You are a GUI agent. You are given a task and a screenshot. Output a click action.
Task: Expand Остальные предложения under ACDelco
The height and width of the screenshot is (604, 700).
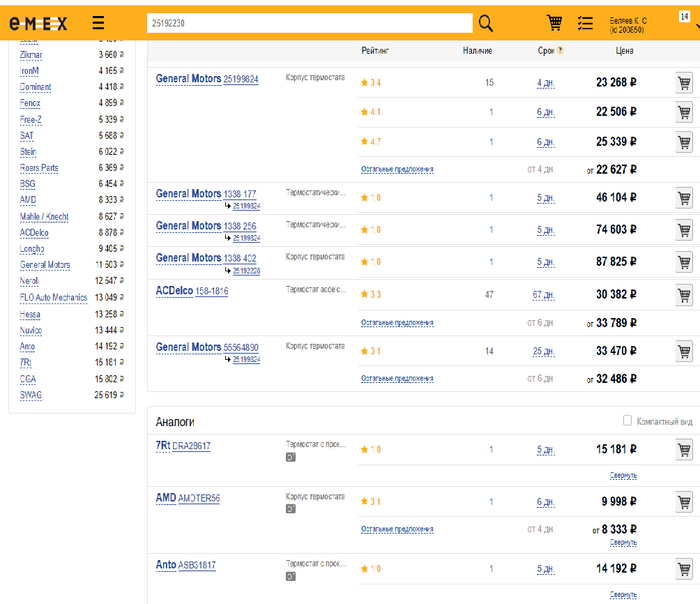point(397,323)
